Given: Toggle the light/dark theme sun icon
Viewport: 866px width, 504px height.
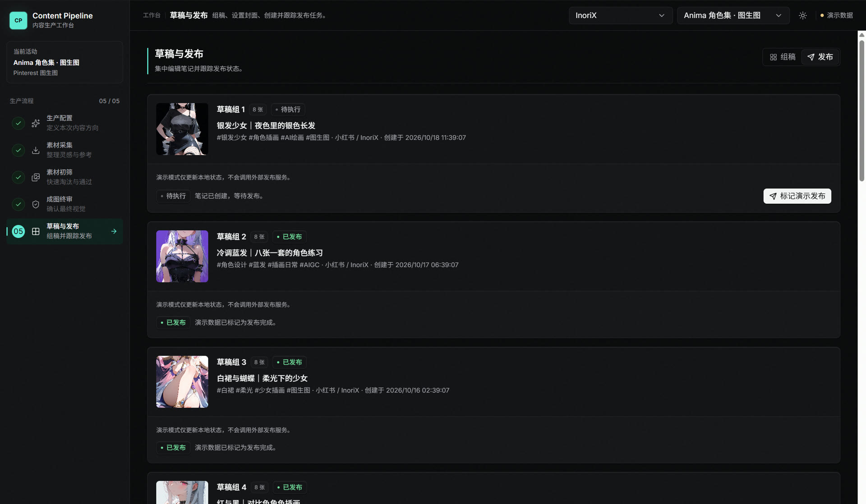Looking at the screenshot, I should tap(803, 15).
